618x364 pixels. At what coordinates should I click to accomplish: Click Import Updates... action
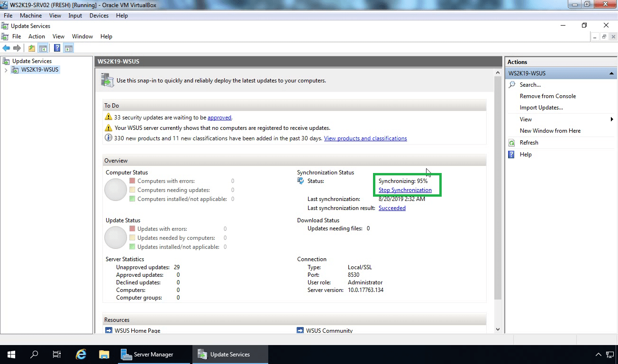[541, 108]
